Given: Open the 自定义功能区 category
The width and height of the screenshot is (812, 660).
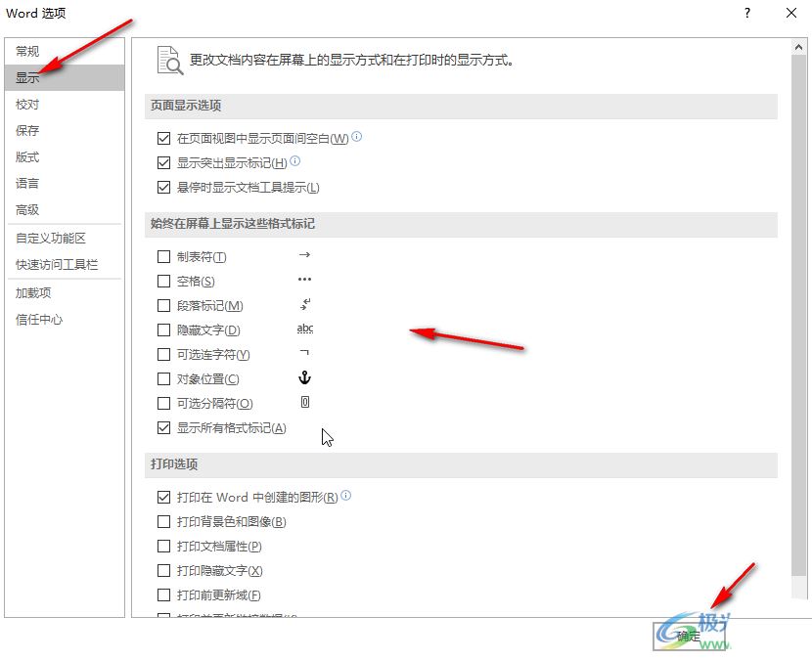Looking at the screenshot, I should (x=65, y=239).
